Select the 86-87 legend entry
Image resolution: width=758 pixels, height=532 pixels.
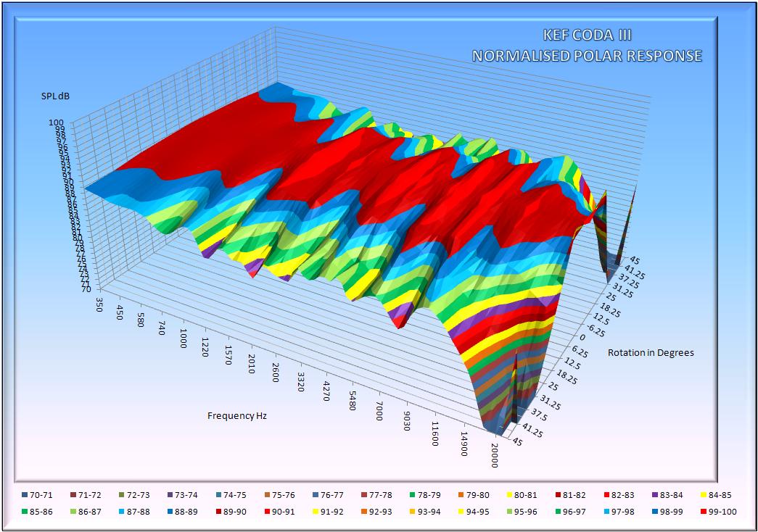click(85, 512)
